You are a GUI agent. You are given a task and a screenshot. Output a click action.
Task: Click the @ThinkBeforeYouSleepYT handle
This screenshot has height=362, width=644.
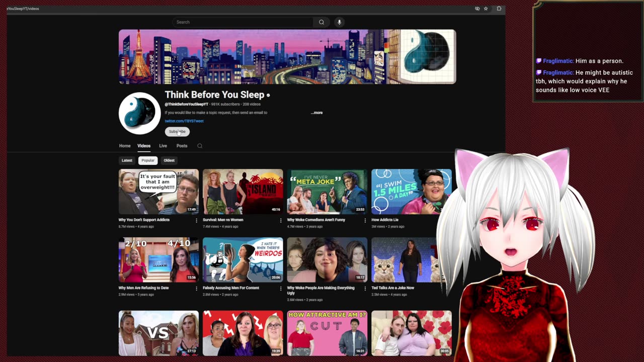[x=186, y=104]
